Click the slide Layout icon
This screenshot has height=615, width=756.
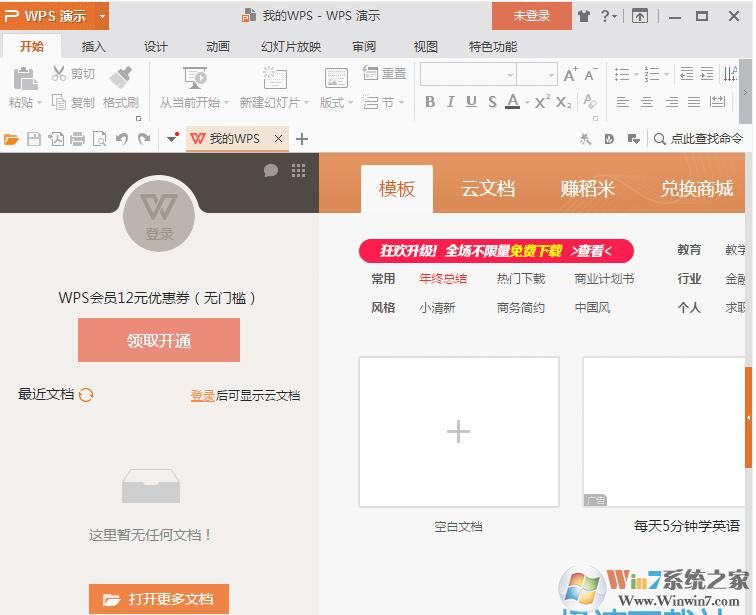point(336,78)
